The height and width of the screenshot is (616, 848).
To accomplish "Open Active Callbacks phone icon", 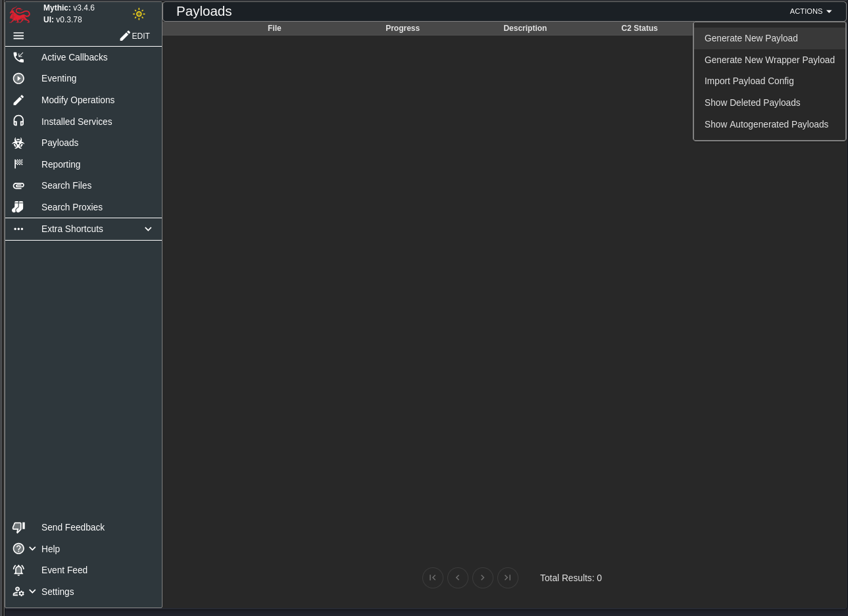I will 18,57.
